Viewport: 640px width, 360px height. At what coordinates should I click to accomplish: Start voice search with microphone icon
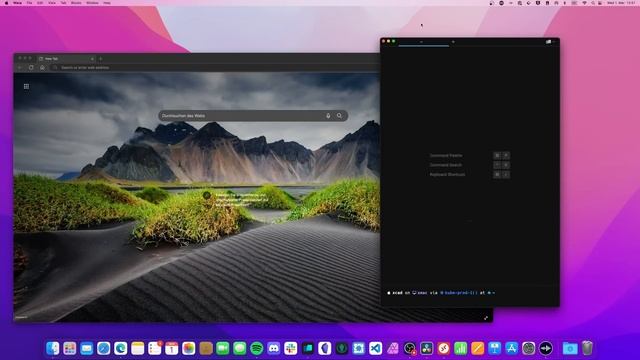pos(328,116)
